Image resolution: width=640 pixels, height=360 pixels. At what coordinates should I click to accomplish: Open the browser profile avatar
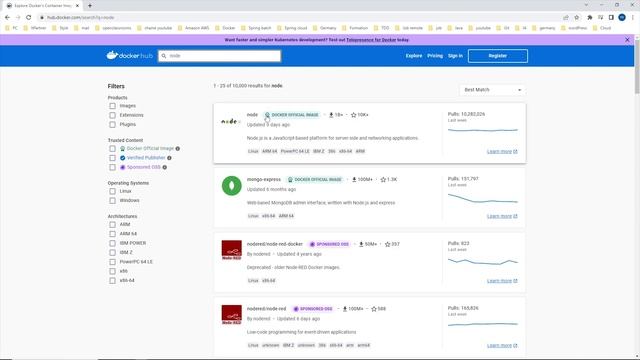click(x=622, y=17)
